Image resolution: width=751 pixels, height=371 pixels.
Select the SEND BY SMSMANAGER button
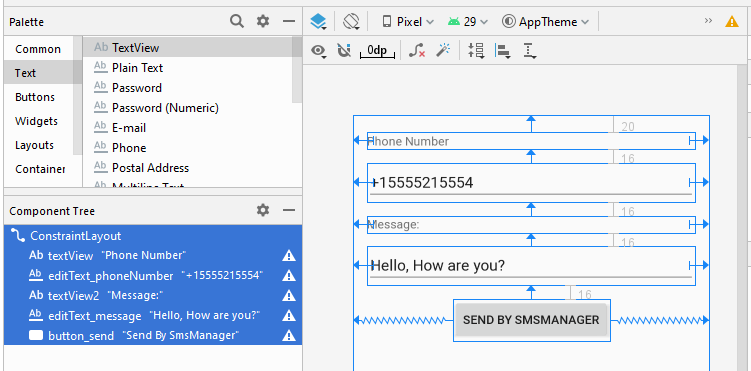(x=531, y=320)
